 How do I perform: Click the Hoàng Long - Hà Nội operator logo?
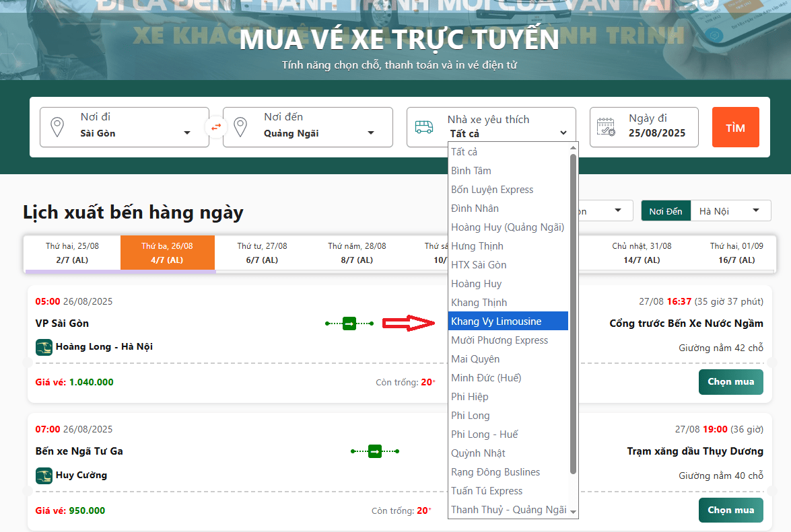[x=44, y=347]
